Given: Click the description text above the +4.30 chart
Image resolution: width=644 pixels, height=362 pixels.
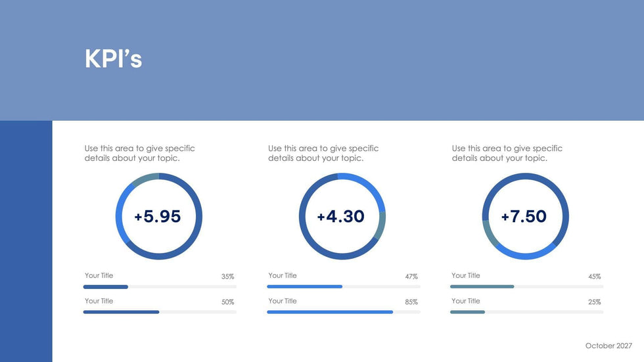Looking at the screenshot, I should pos(323,154).
